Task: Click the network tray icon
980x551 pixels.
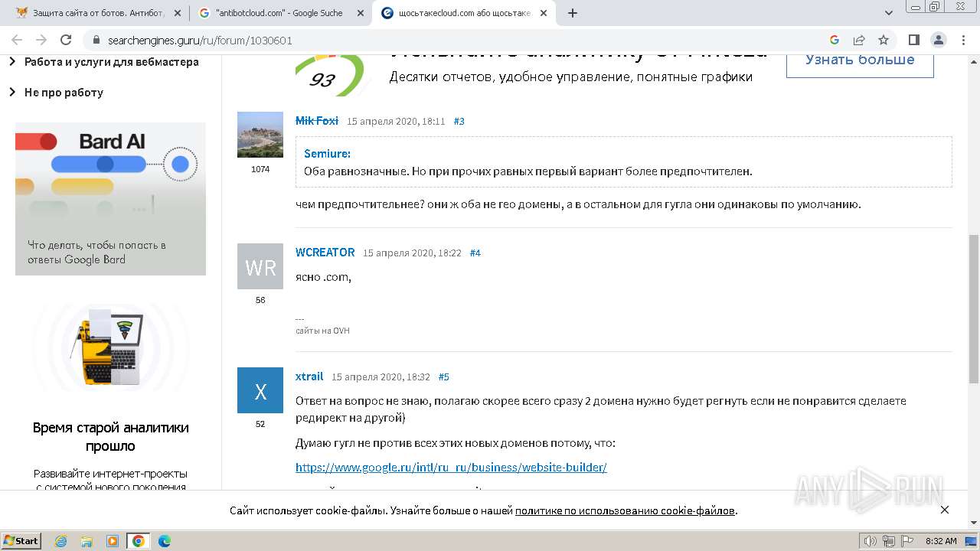Action: [889, 541]
